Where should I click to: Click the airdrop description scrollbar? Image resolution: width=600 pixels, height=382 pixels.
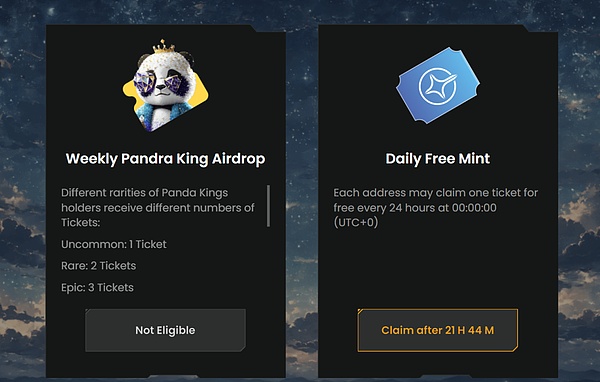tap(268, 206)
